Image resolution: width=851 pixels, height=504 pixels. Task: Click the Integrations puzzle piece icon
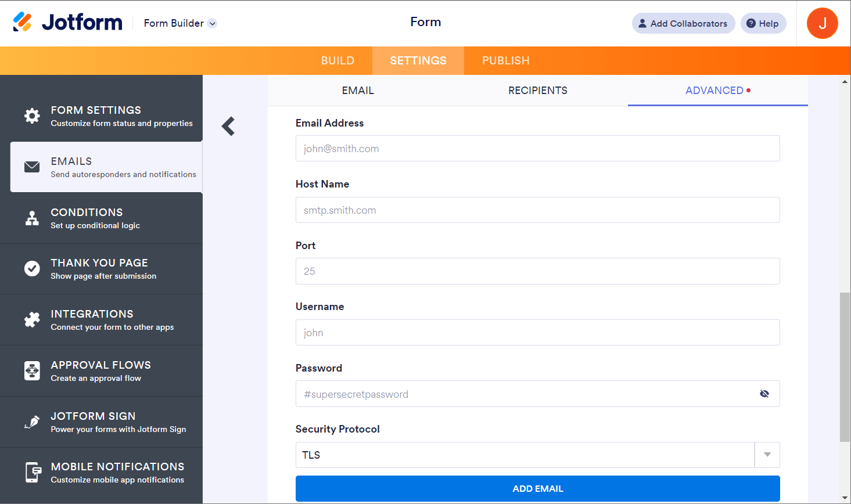click(32, 319)
